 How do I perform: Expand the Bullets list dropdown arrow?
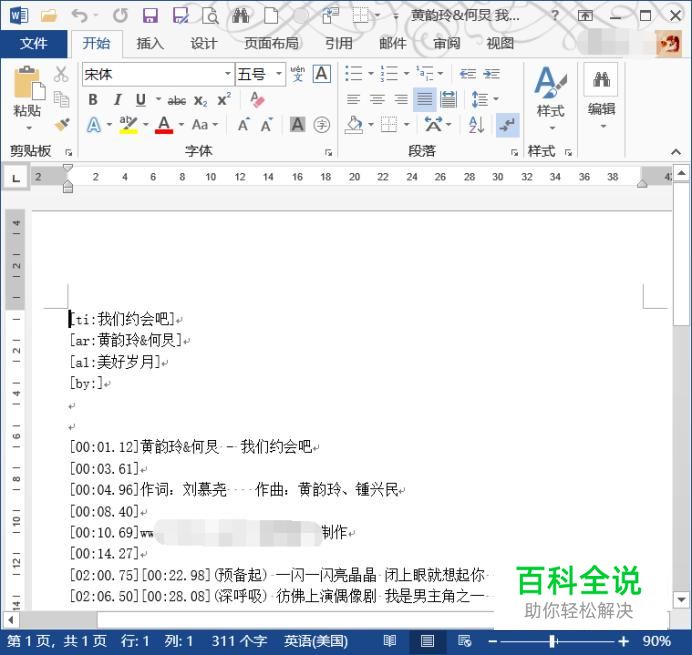[x=371, y=74]
